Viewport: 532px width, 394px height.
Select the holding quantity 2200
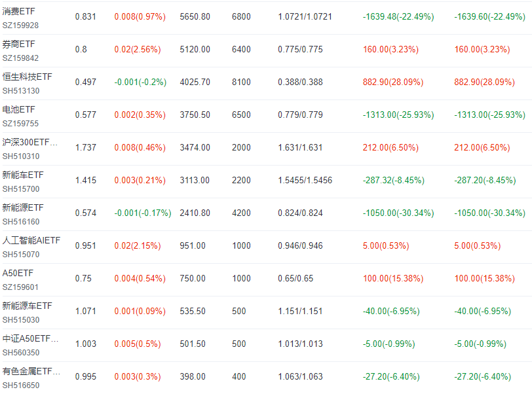point(241,181)
